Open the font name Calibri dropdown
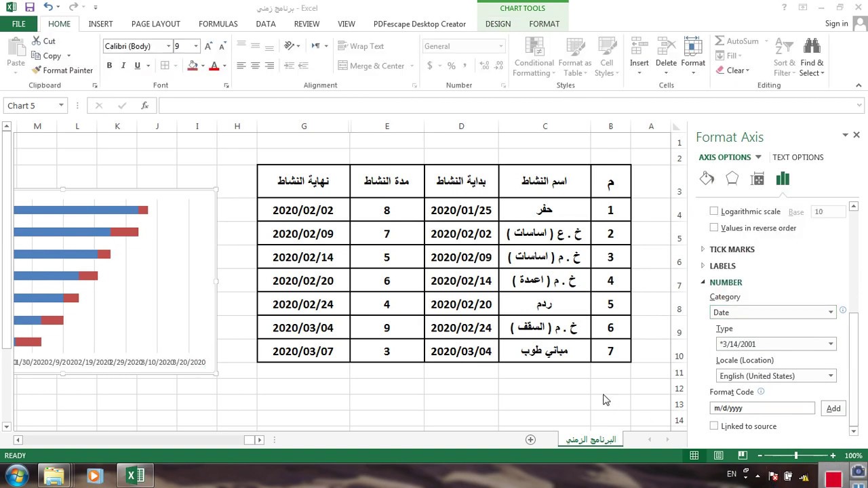The width and height of the screenshot is (868, 488). tap(168, 46)
